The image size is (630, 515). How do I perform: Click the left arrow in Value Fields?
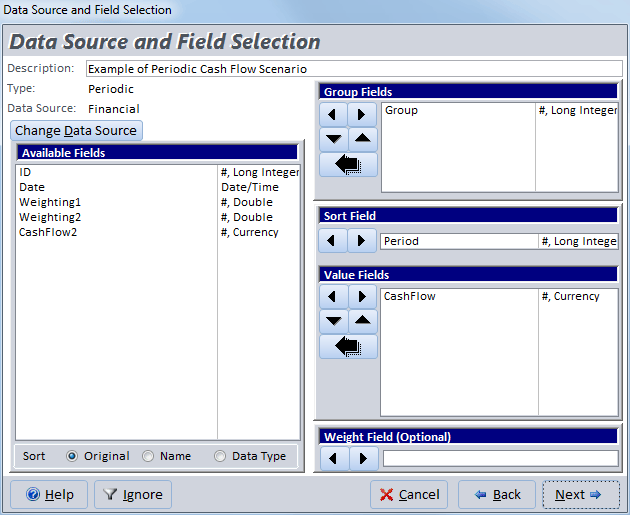click(333, 297)
